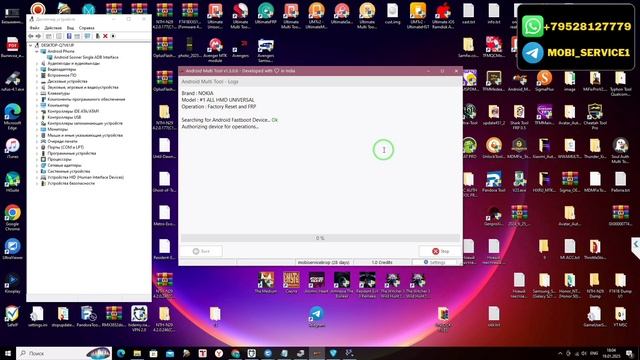
Task: Click the mobiservicedrop (28 days) status entry
Action: click(323, 262)
